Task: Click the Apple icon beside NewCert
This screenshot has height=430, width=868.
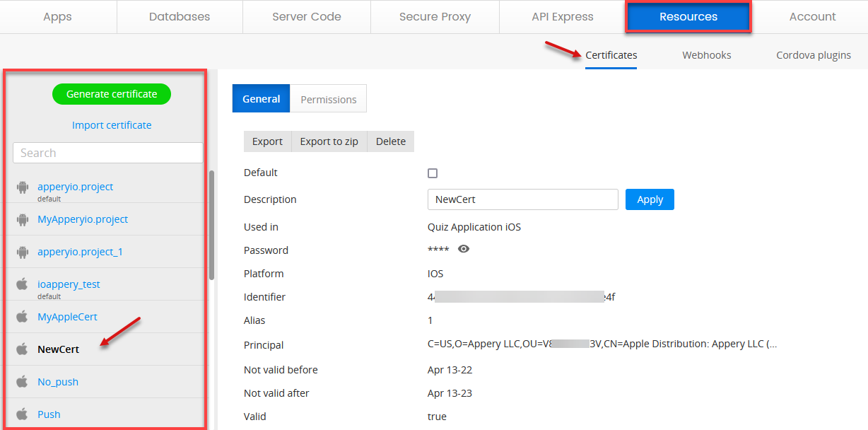Action: point(23,349)
